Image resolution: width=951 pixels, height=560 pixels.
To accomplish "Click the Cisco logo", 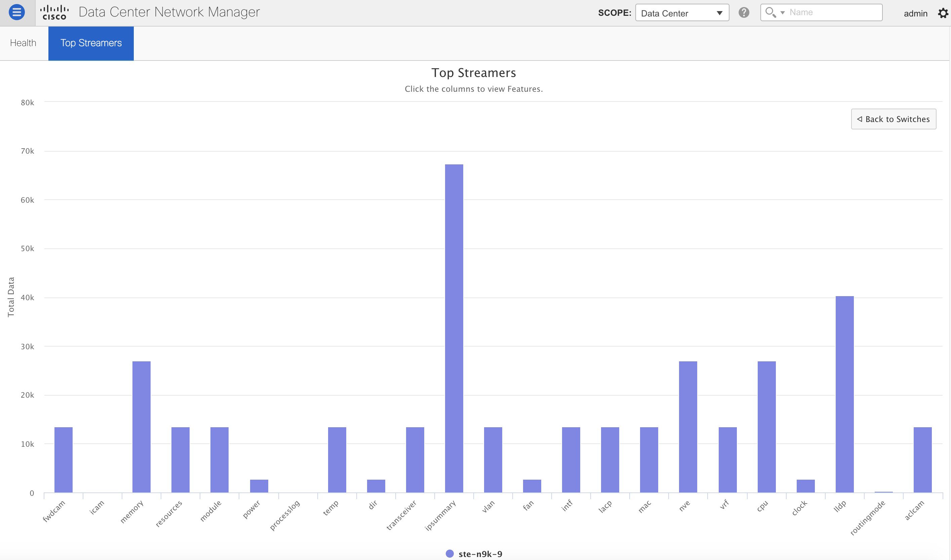I will tap(54, 12).
